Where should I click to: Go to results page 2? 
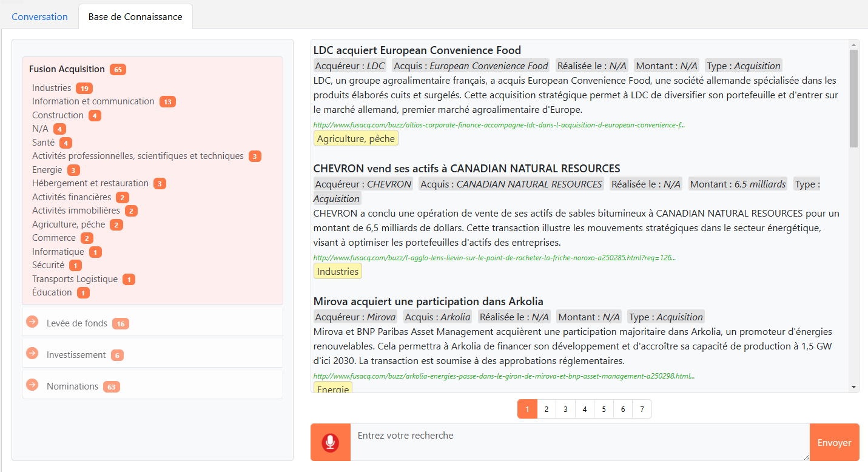click(x=547, y=410)
